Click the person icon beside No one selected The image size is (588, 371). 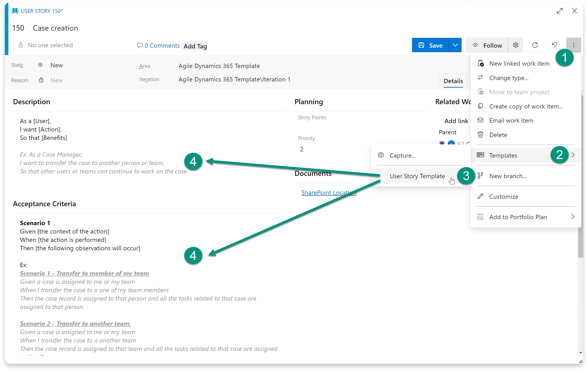tap(21, 45)
